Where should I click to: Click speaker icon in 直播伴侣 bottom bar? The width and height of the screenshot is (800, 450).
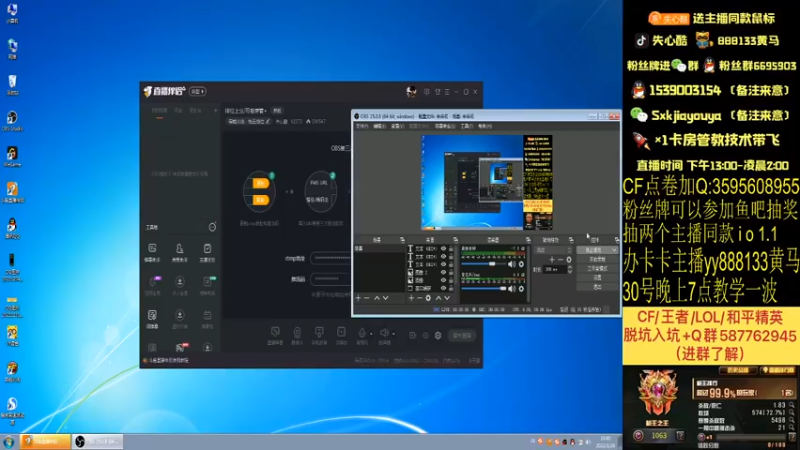tap(384, 333)
